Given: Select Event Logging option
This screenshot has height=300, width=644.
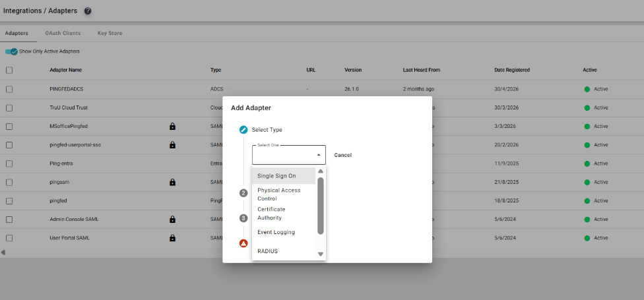Looking at the screenshot, I should [x=284, y=232].
